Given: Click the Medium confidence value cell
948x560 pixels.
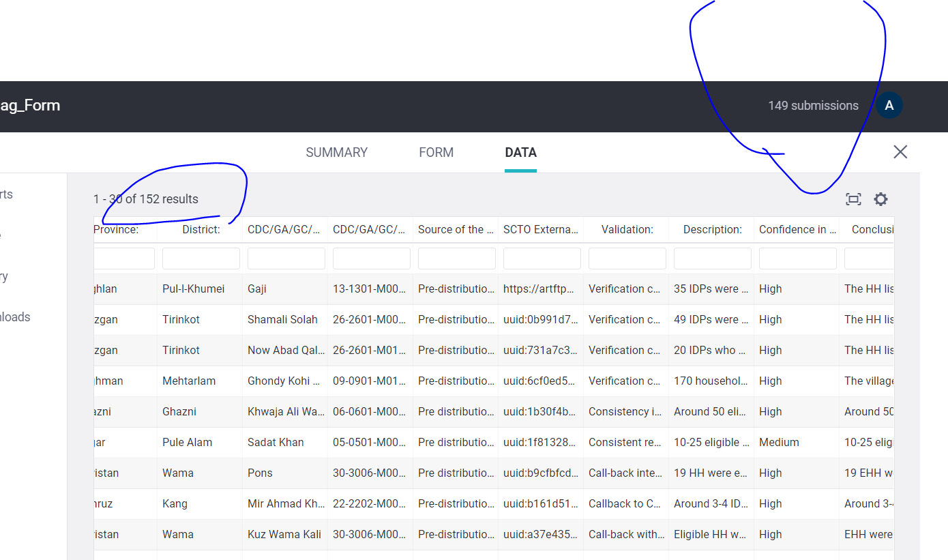Looking at the screenshot, I should pos(779,443).
